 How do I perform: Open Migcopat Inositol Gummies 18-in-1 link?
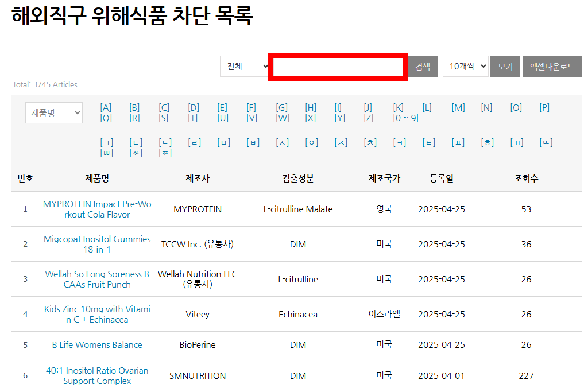pos(97,244)
